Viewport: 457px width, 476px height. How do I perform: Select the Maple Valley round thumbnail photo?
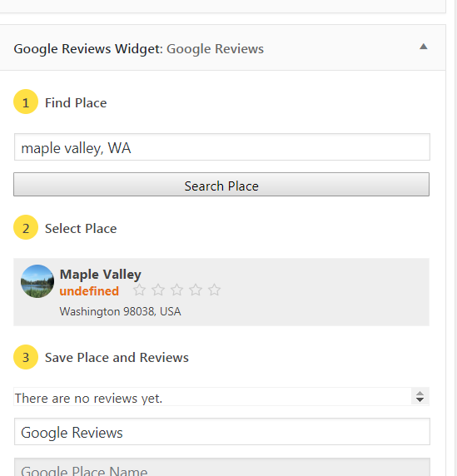coord(37,281)
